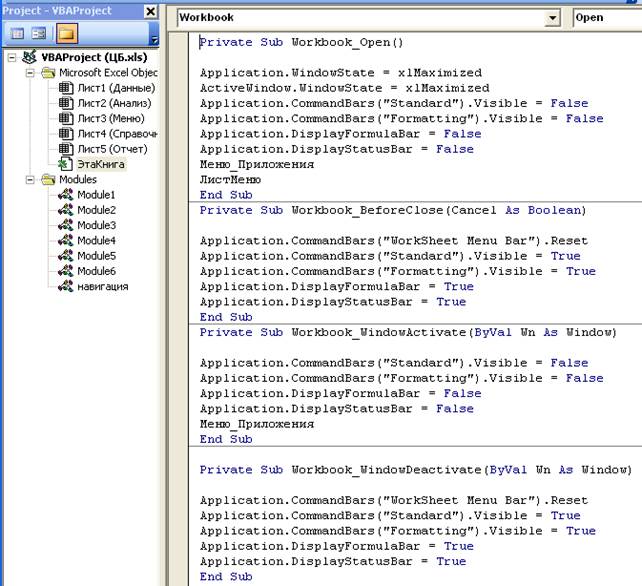This screenshot has height=586, width=642.
Task: Click the View Object icon in Project panel
Action: 39,34
